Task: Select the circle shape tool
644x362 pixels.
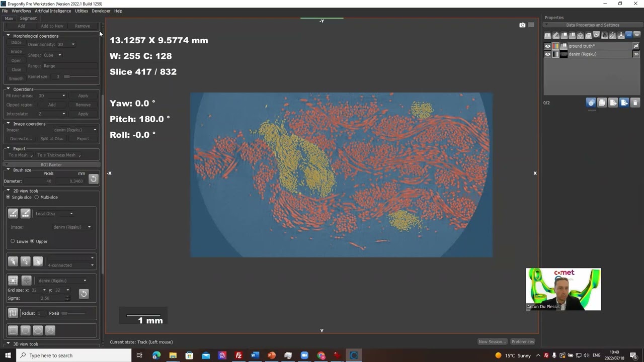Action: coord(25,330)
